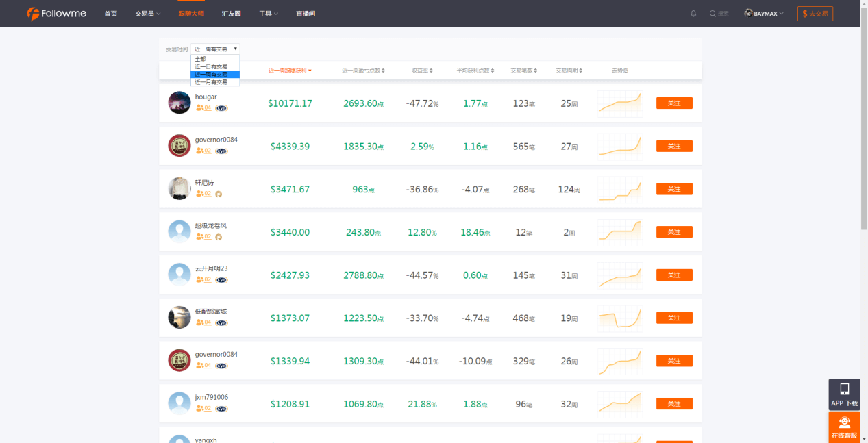Sort by 近一周跟随获利 column

pyautogui.click(x=290, y=71)
